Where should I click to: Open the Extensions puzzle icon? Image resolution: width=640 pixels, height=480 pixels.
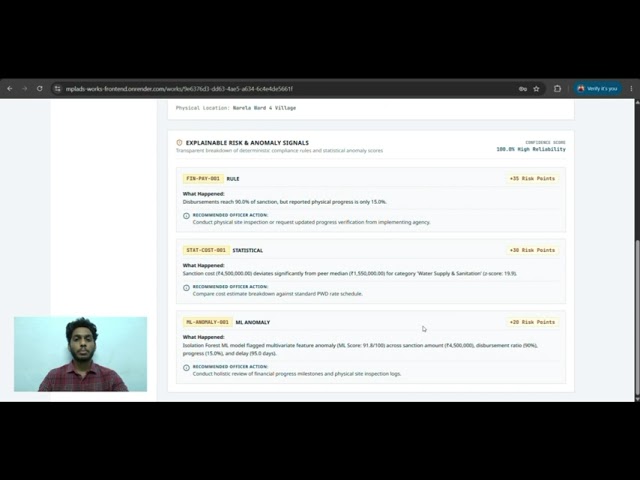coord(557,89)
